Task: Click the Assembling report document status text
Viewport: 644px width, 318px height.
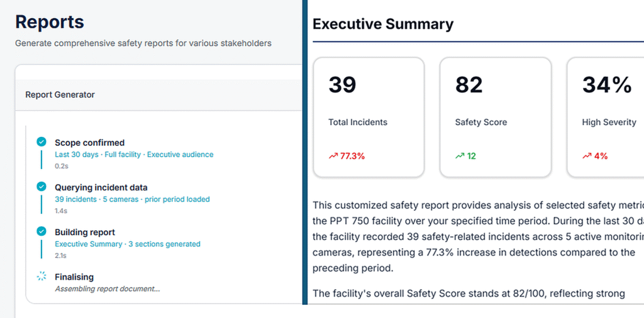Action: [x=108, y=288]
